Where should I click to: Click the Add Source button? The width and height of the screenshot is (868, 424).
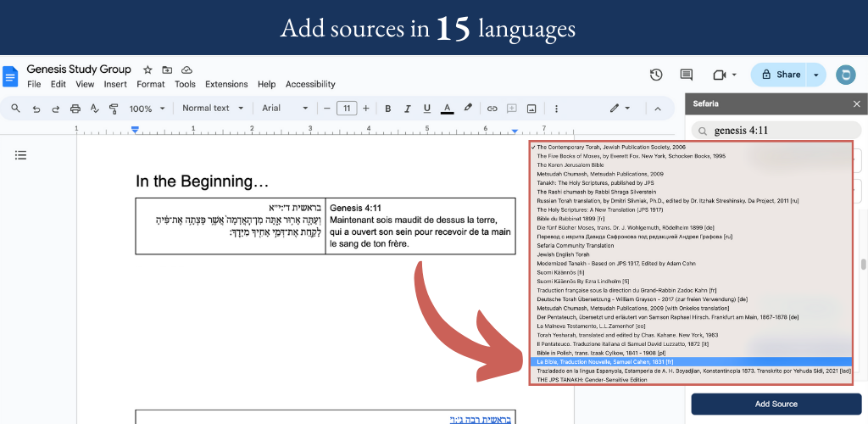tap(776, 404)
